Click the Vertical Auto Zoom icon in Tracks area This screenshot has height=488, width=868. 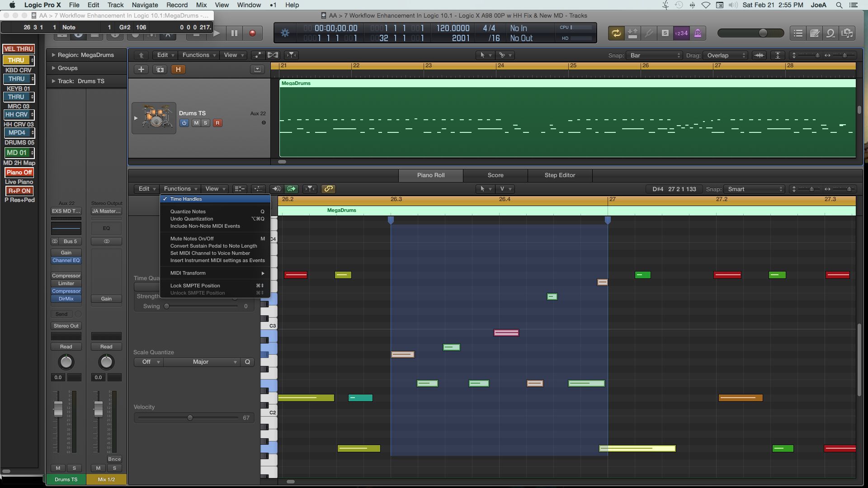click(x=778, y=55)
